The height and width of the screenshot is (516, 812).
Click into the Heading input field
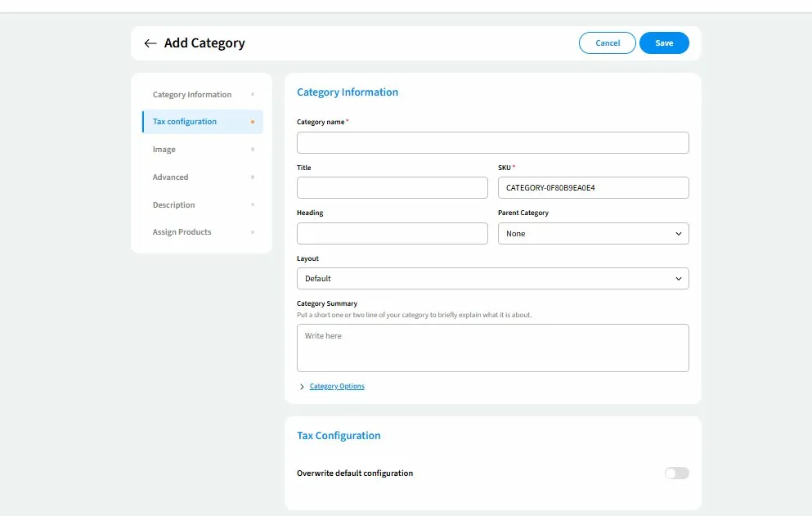click(392, 234)
